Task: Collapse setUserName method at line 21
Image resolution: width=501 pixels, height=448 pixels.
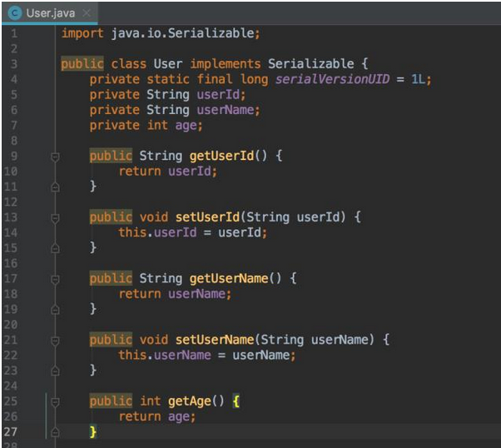Action: point(55,341)
